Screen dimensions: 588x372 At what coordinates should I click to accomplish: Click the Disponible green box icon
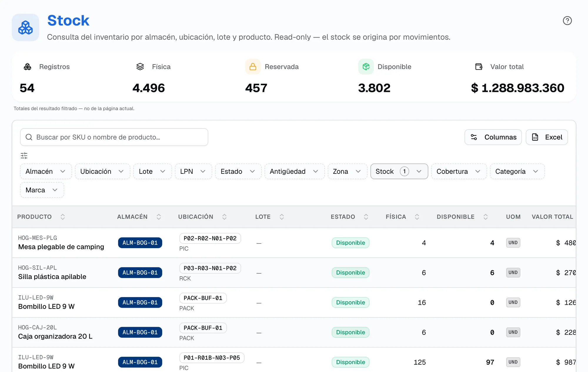coord(366,67)
